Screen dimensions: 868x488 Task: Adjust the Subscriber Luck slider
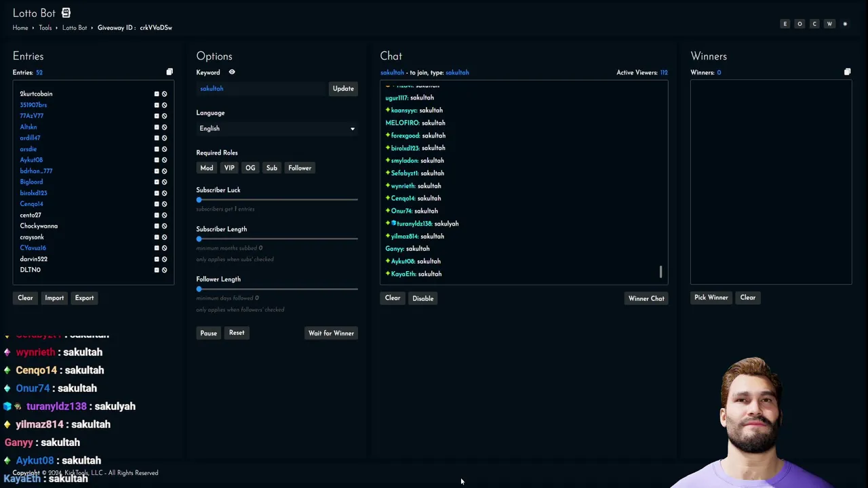pos(277,200)
